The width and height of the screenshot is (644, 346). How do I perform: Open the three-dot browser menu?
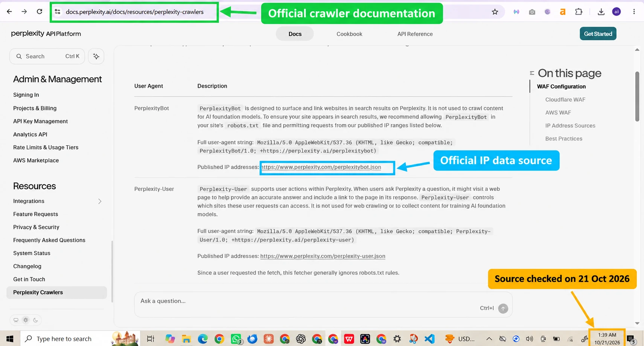pyautogui.click(x=634, y=12)
